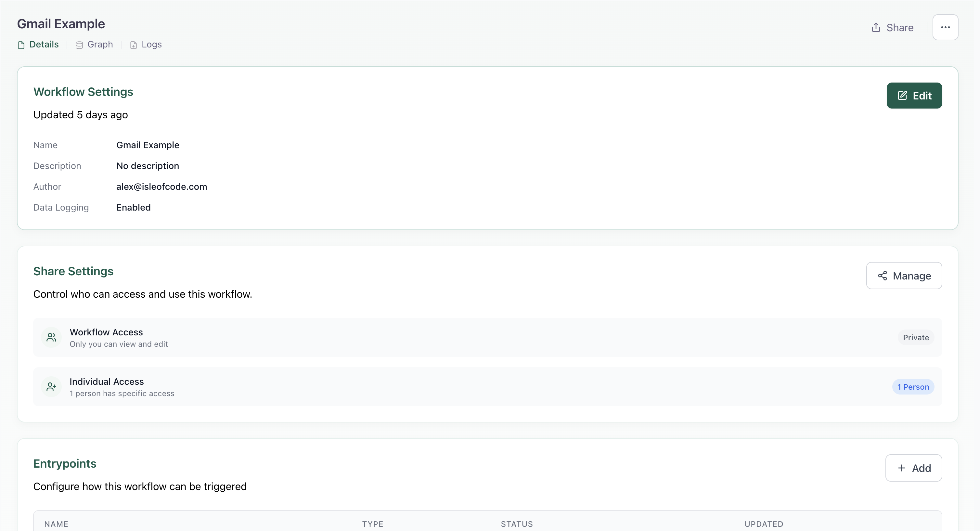Click the Edit button in Workflow Settings
This screenshot has width=980, height=531.
pyautogui.click(x=914, y=96)
